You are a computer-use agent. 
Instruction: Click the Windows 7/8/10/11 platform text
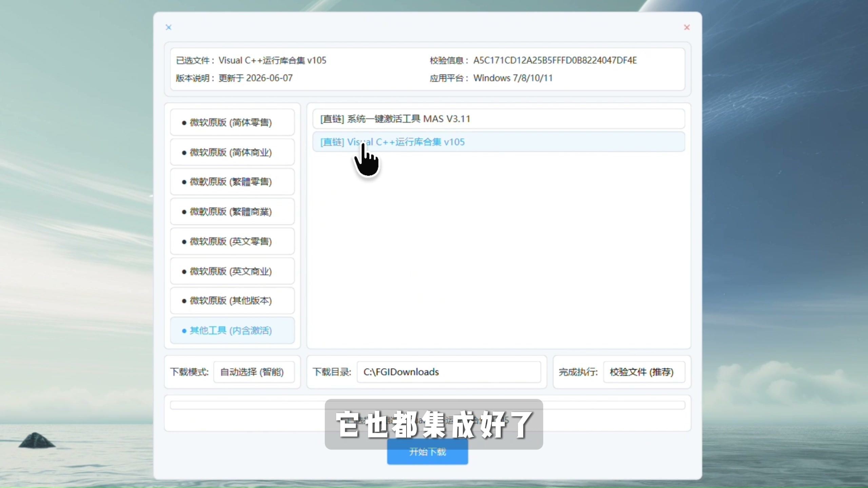(x=513, y=78)
